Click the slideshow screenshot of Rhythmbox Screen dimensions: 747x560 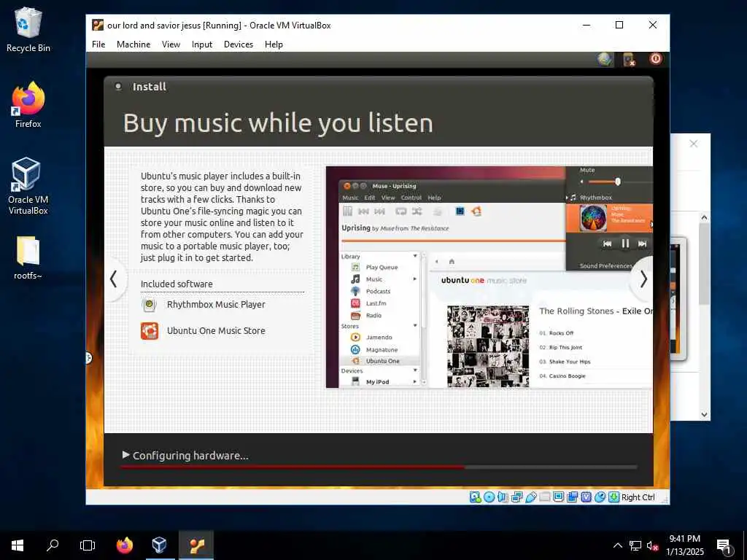click(489, 277)
